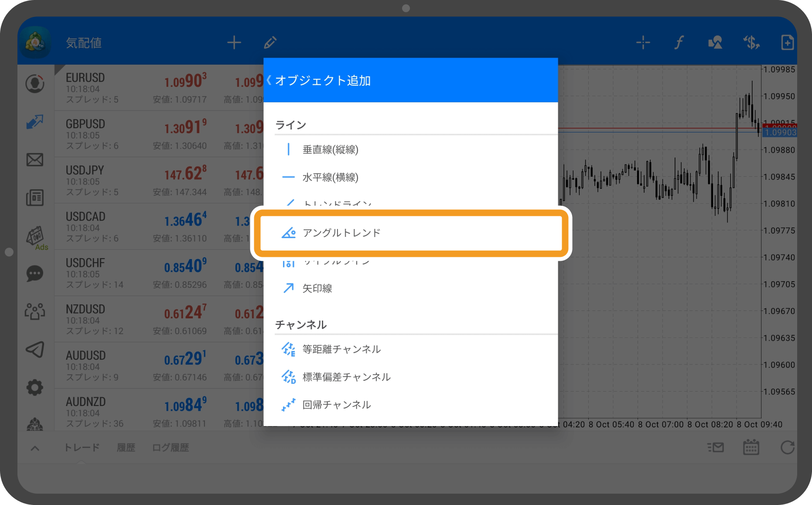
Task: Open the Ads economic calendar sidebar icon
Action: [x=36, y=237]
